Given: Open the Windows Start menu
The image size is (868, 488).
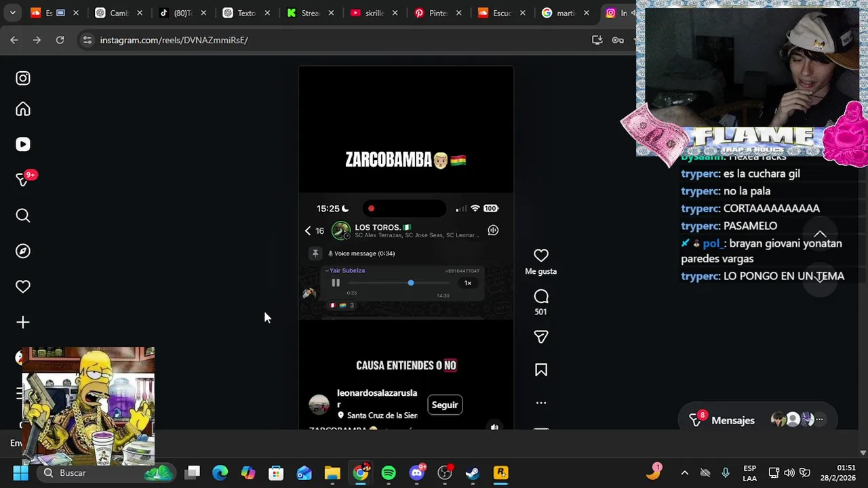Looking at the screenshot, I should (20, 472).
